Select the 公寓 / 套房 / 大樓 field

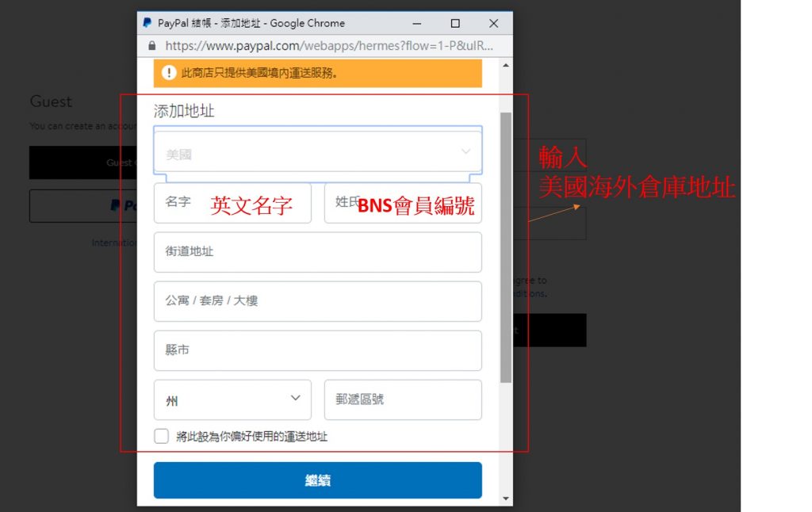317,301
